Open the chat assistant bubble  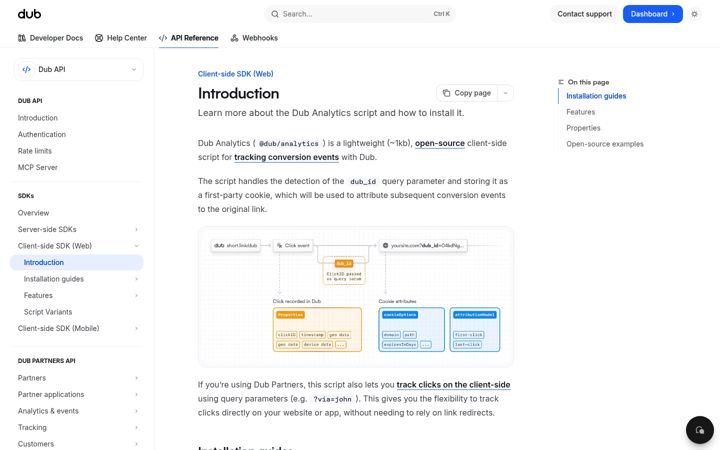(x=699, y=430)
